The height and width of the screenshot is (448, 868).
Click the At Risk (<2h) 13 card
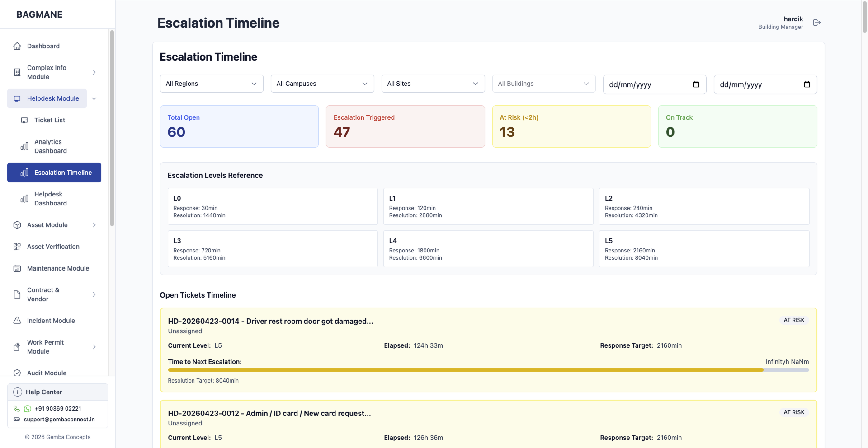coord(571,126)
